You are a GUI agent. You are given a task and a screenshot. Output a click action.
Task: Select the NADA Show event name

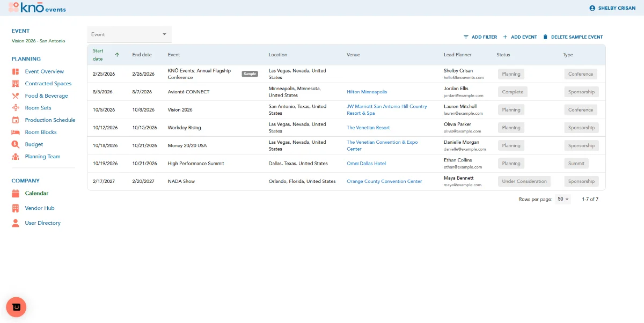pos(181,181)
